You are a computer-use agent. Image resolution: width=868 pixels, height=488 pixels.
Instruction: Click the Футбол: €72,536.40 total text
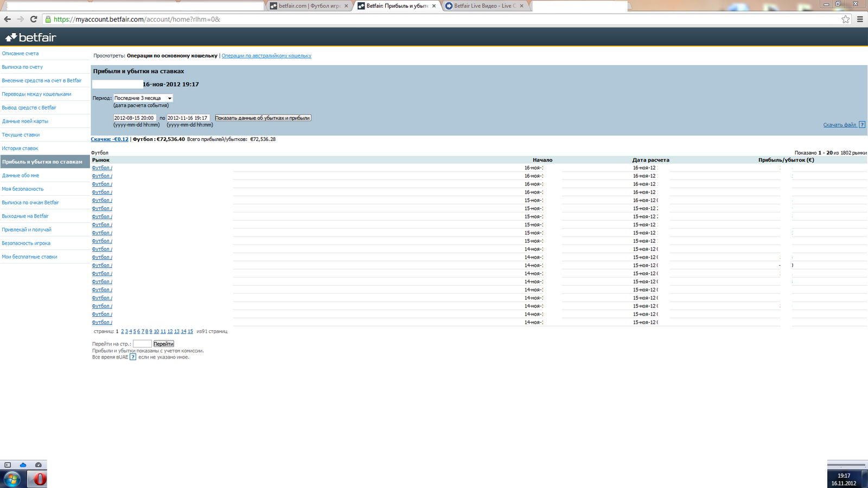coord(159,139)
